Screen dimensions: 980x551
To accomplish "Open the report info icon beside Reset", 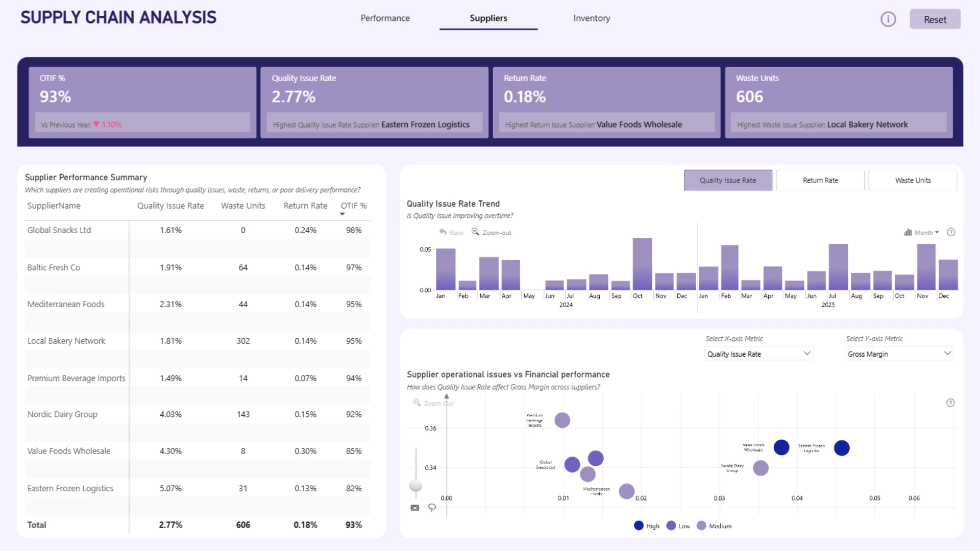I will click(x=888, y=19).
